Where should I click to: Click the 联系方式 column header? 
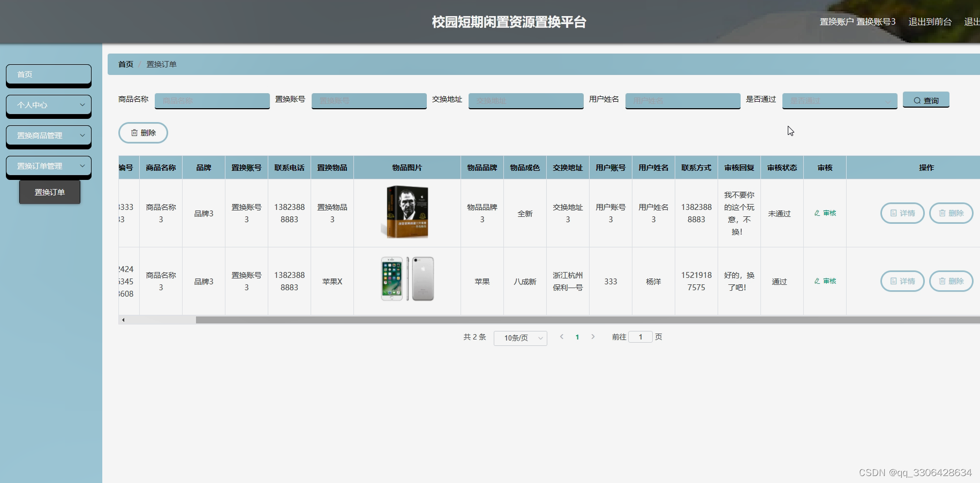tap(696, 168)
